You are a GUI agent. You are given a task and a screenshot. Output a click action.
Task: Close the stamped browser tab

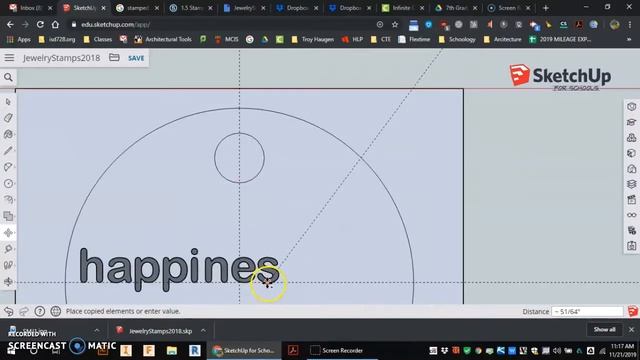click(157, 8)
